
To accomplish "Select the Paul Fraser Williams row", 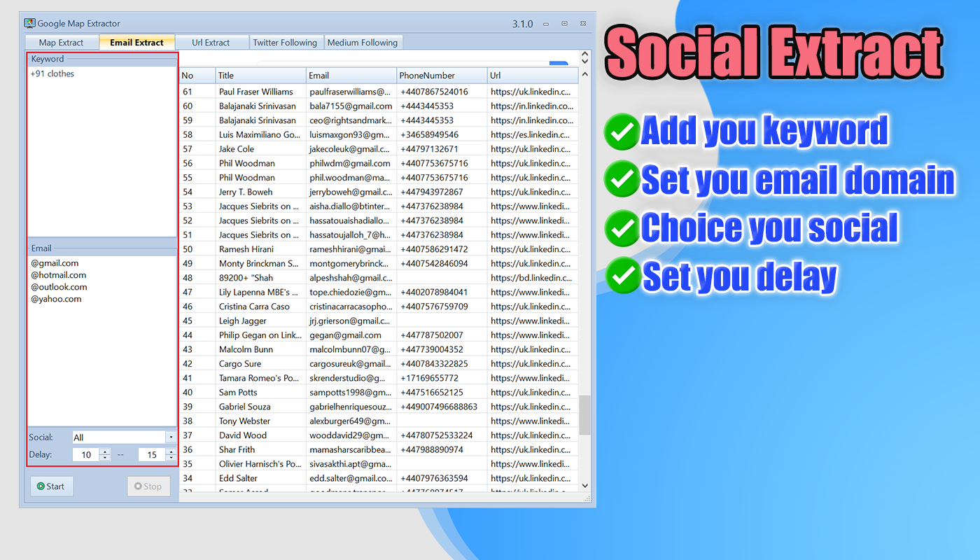I will (x=255, y=92).
